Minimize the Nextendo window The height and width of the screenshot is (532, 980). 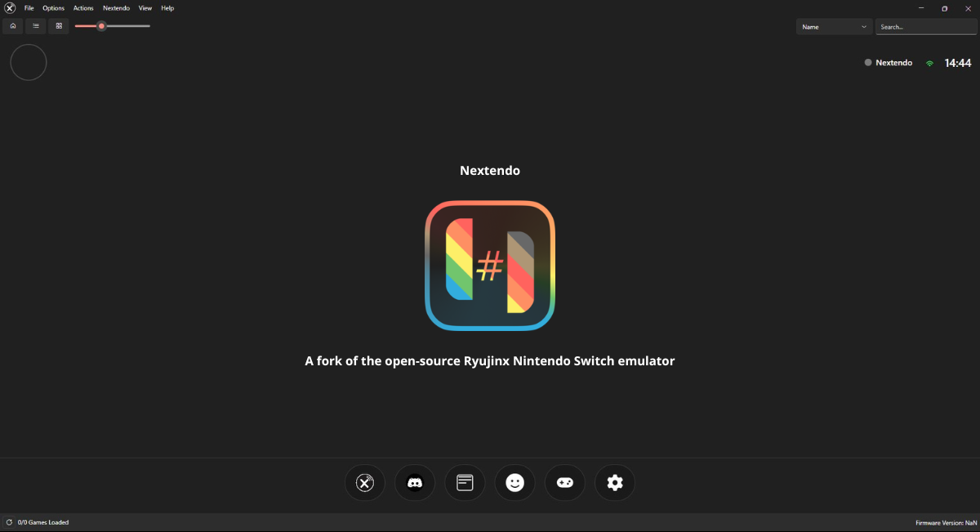click(x=921, y=8)
